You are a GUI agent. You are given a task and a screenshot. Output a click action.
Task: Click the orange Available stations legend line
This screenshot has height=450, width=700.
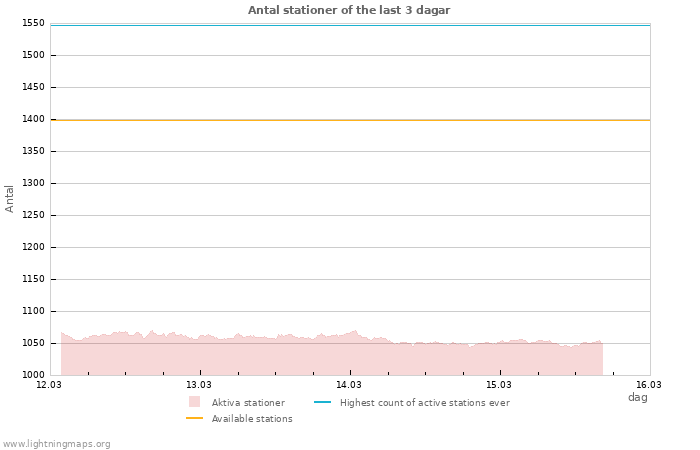pyautogui.click(x=194, y=419)
